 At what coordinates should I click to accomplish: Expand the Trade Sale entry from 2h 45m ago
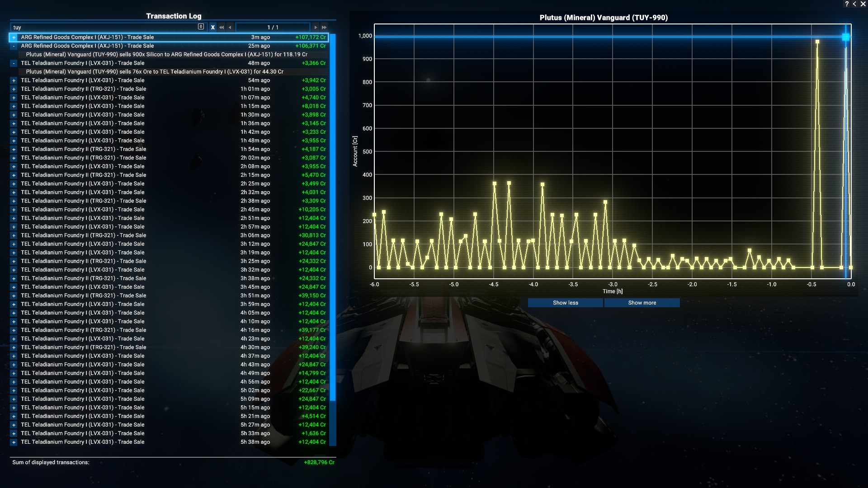pyautogui.click(x=14, y=210)
